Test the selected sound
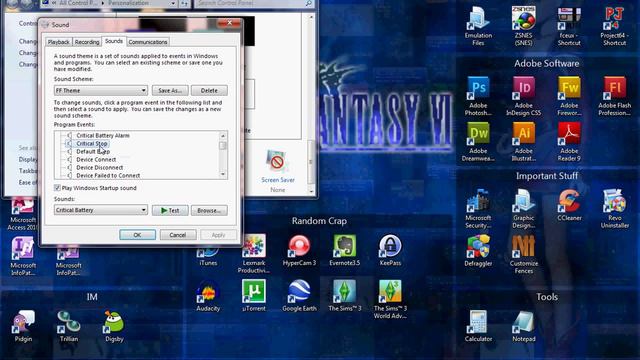This screenshot has height=360, width=640. (x=170, y=210)
